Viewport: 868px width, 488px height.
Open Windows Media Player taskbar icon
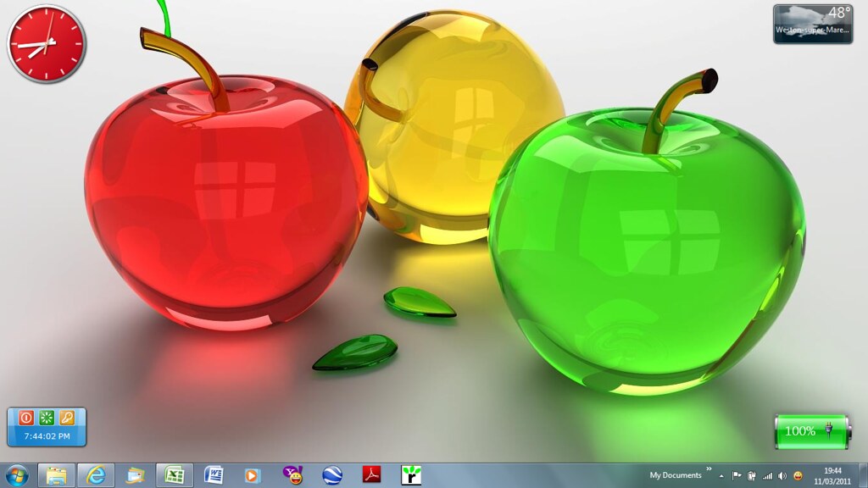(x=253, y=475)
